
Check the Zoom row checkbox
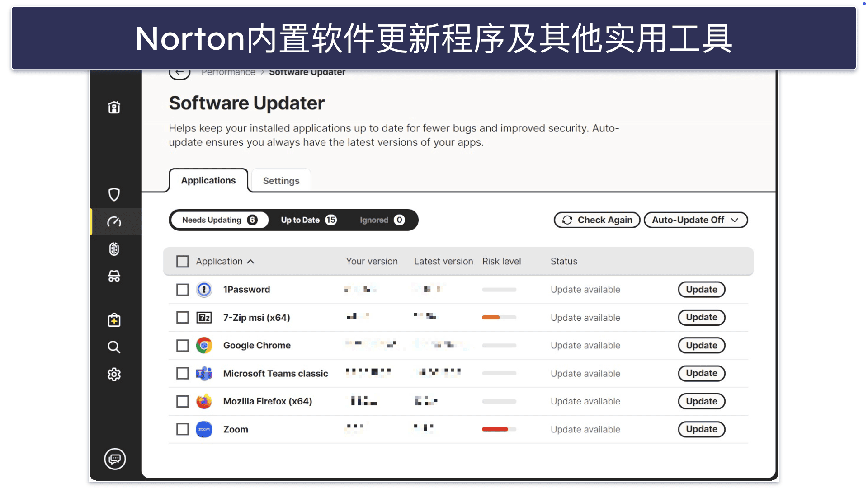tap(183, 429)
